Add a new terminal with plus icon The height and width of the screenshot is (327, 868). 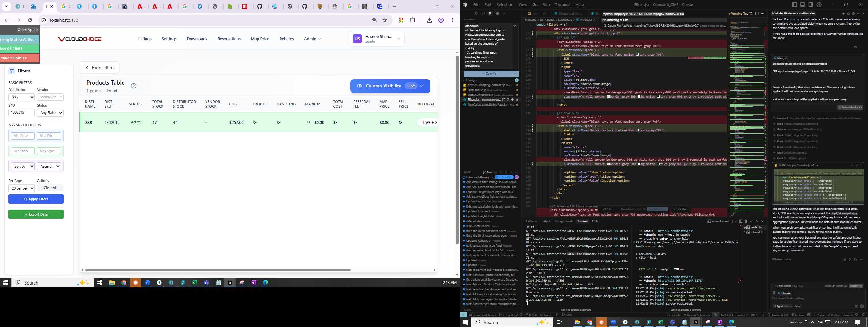(732, 221)
